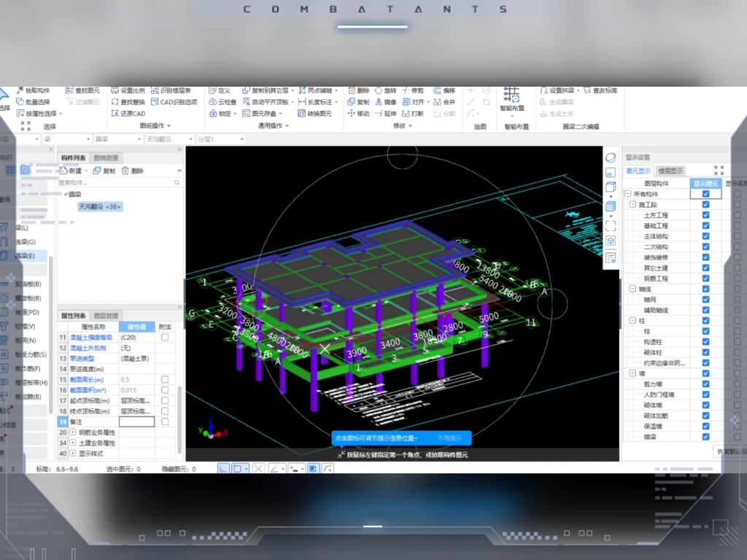The height and width of the screenshot is (560, 747).
Task: Click the 转换图元 convert element tool
Action: [x=314, y=113]
